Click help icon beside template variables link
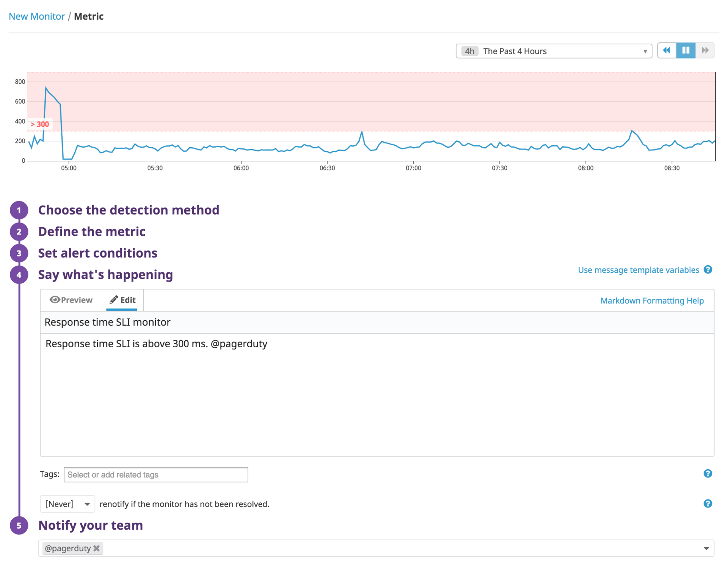 coord(708,270)
